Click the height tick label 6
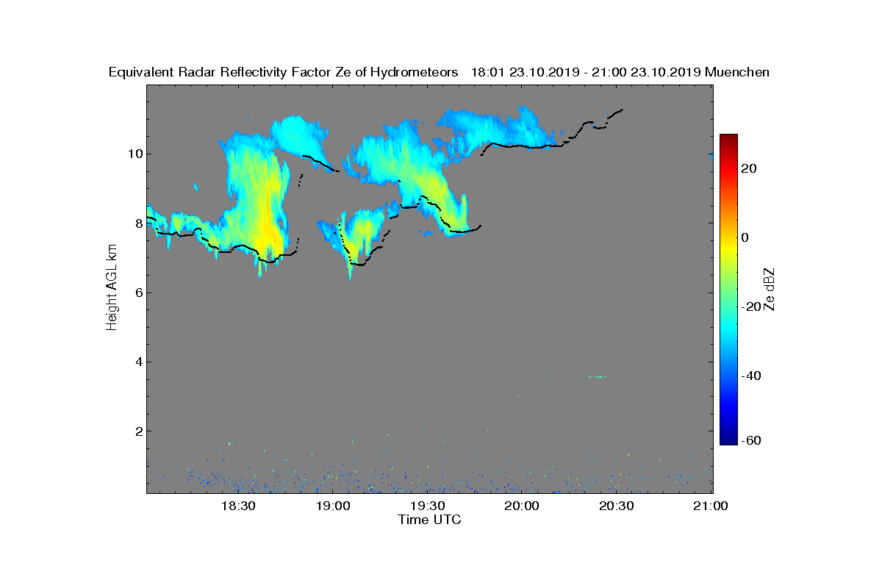 pyautogui.click(x=138, y=293)
